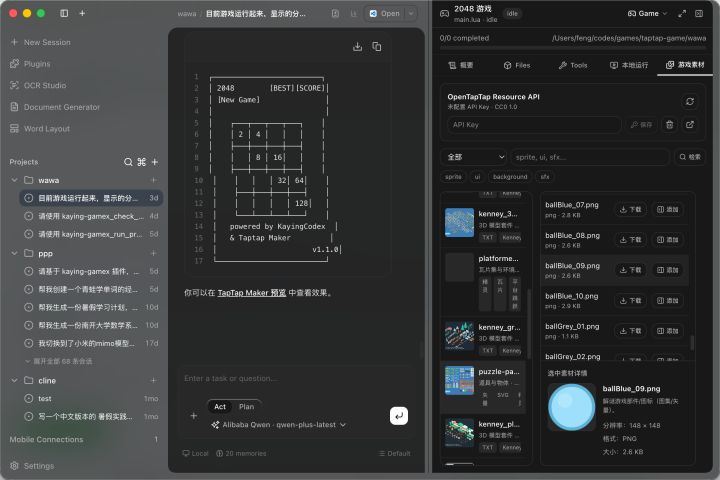Select Act mode

click(220, 407)
